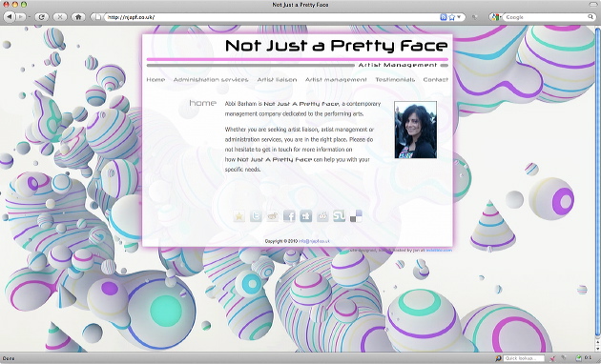Email info@njapf.co.uk via the footer link
Screen dimensions: 601x364
[x=314, y=241]
